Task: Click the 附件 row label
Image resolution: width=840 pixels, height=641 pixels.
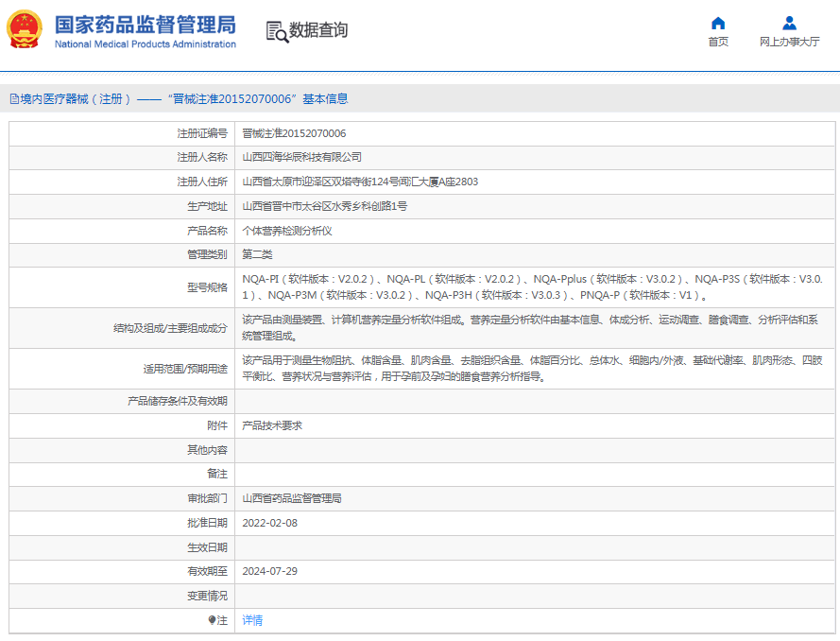Action: [x=217, y=425]
